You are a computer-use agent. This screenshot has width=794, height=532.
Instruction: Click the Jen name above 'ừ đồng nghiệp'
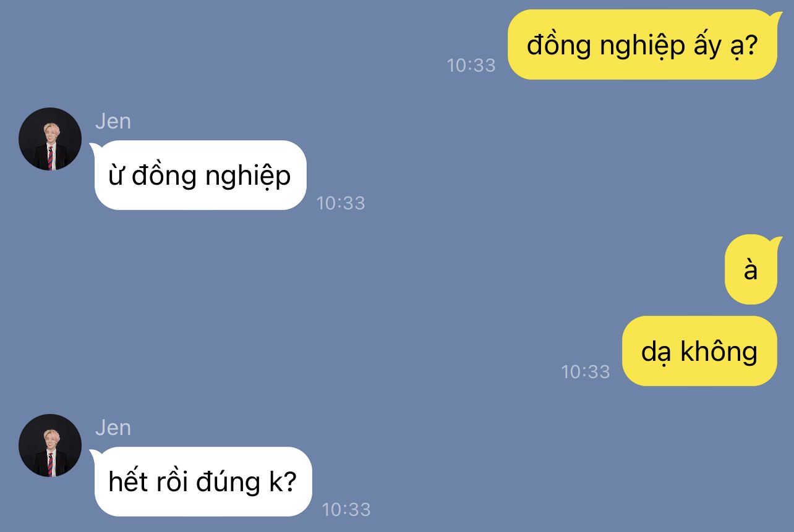click(113, 121)
